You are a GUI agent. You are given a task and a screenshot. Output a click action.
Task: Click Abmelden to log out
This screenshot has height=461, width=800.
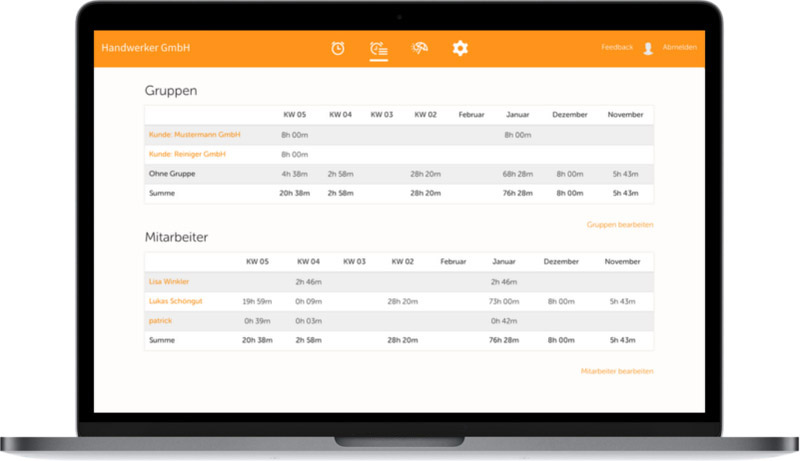tap(680, 47)
